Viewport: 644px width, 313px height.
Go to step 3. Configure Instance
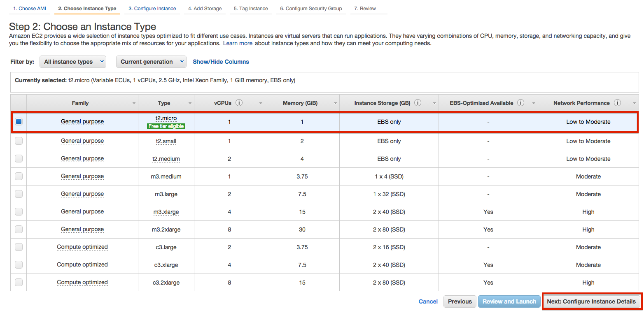(152, 9)
